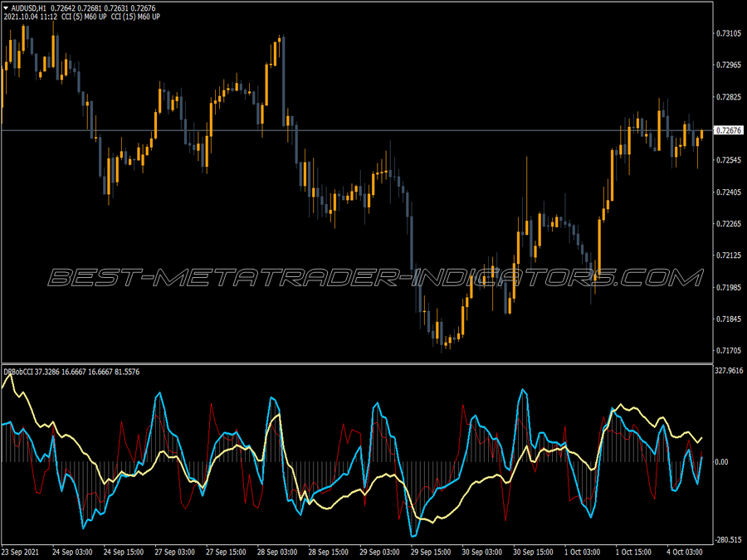Viewport: 747px width, 560px height.
Task: Click the 0.71705 price scale value
Action: point(729,351)
